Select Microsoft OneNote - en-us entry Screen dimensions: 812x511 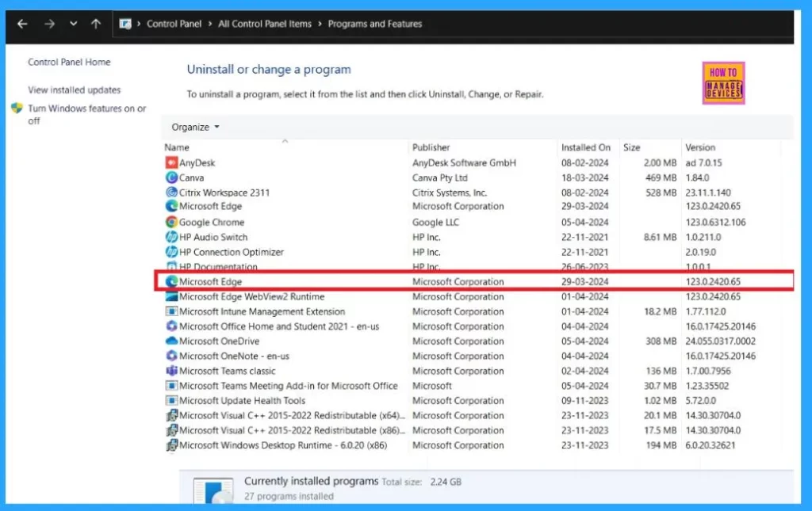[234, 356]
